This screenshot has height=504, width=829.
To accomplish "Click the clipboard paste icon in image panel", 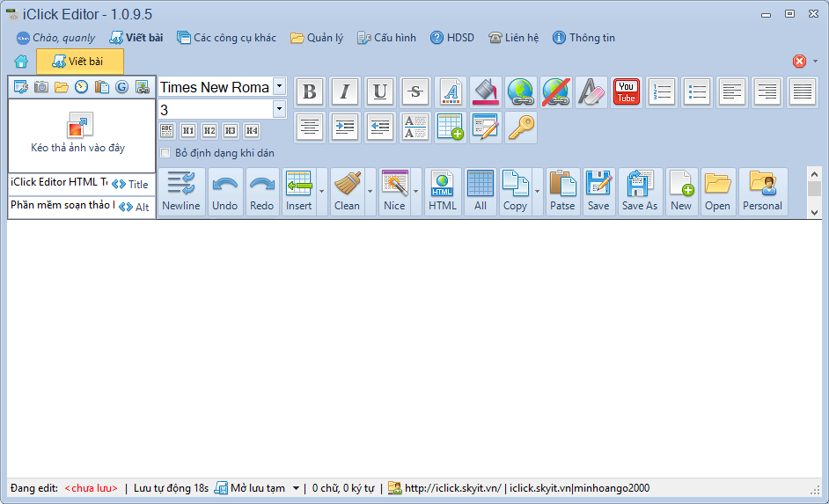I will coord(101,87).
